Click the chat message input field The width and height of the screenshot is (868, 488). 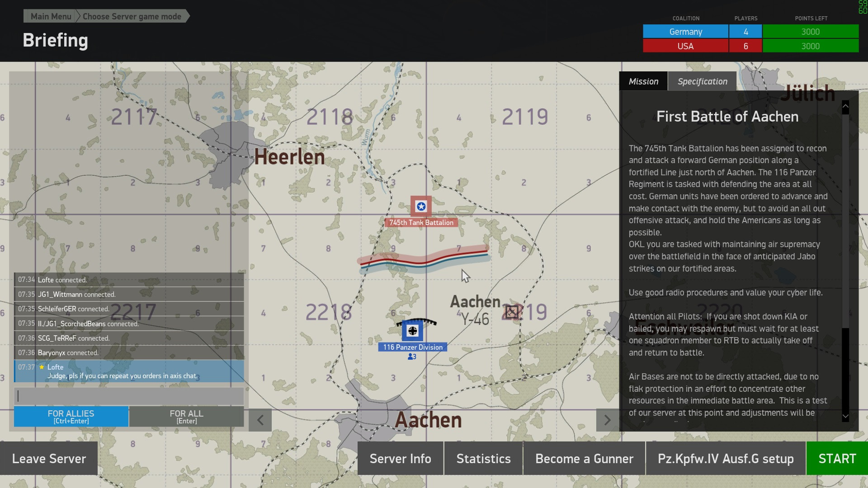129,396
